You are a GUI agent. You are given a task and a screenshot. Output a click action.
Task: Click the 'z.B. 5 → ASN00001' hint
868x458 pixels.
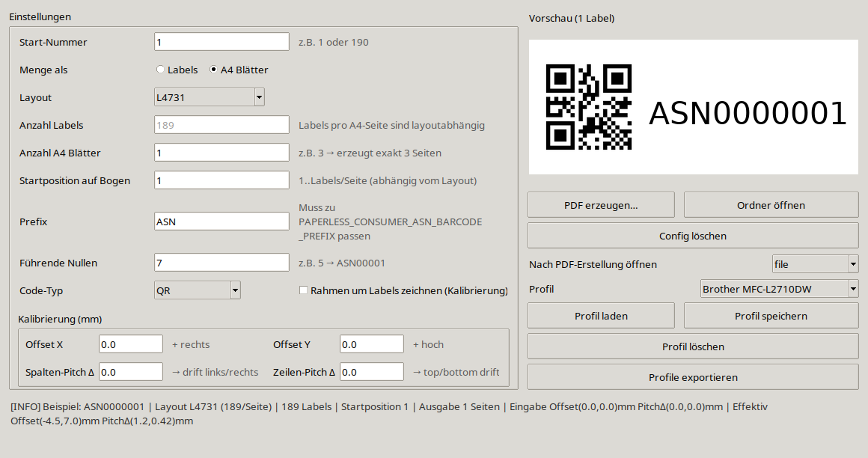[x=341, y=263]
